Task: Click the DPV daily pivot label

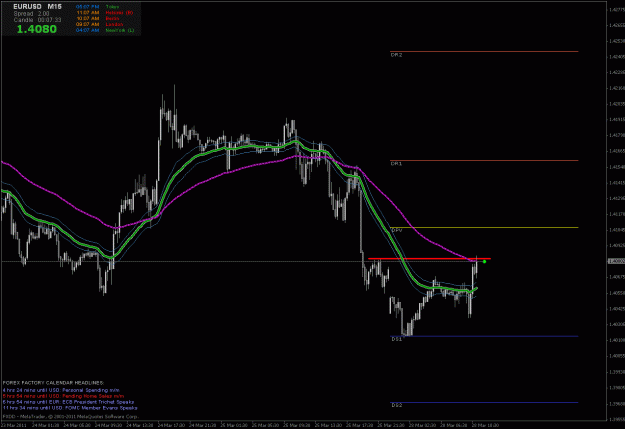Action: [x=397, y=230]
